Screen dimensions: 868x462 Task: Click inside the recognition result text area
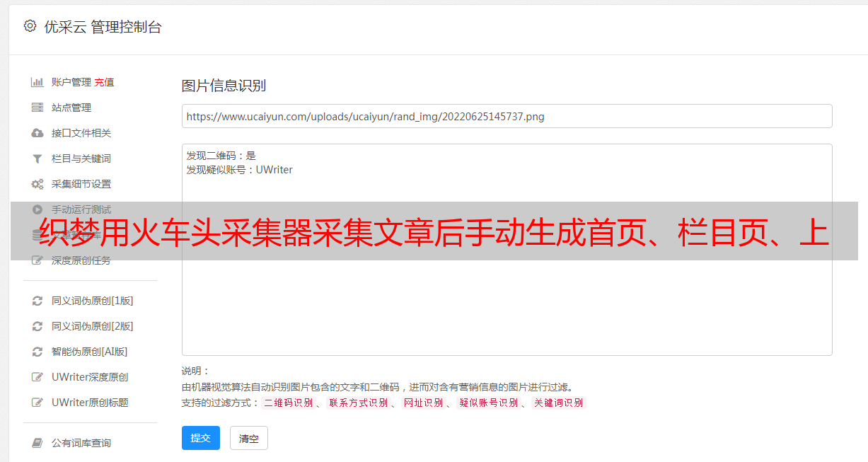click(x=507, y=249)
